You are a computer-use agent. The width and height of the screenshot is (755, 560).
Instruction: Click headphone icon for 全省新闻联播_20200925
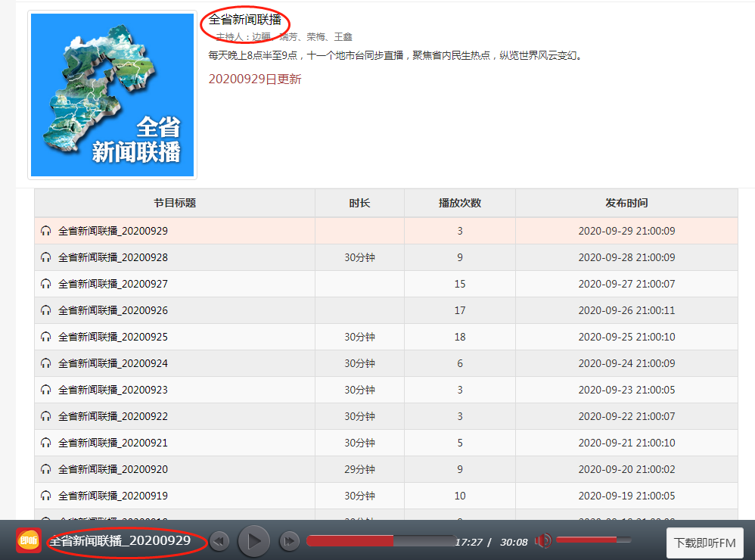tap(46, 337)
